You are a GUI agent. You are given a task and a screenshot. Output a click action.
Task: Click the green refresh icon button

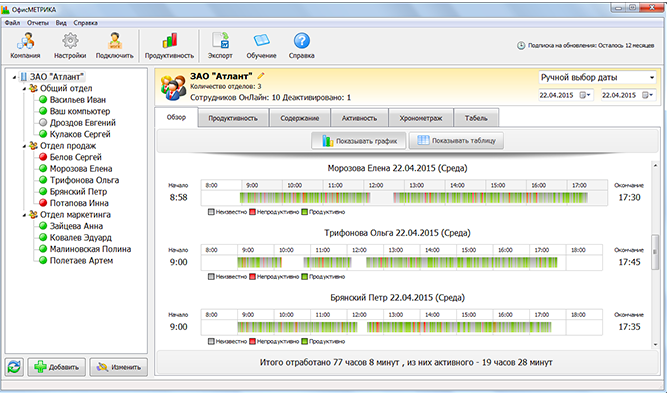pos(14,367)
